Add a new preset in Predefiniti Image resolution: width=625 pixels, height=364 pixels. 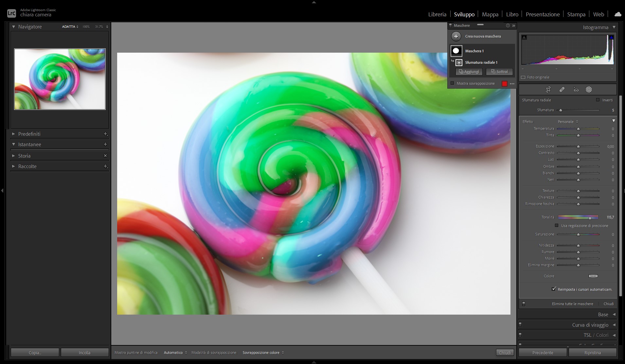105,134
